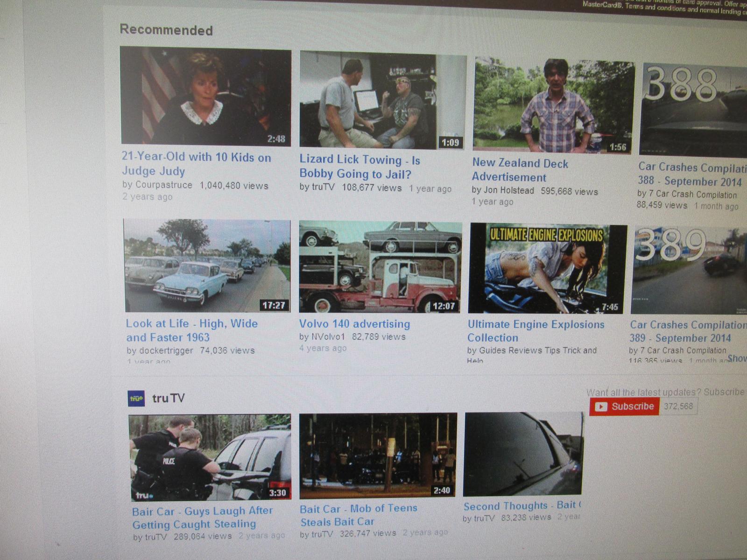747x560 pixels.
Task: Visit the NVolvo1 channel link
Action: (328, 336)
